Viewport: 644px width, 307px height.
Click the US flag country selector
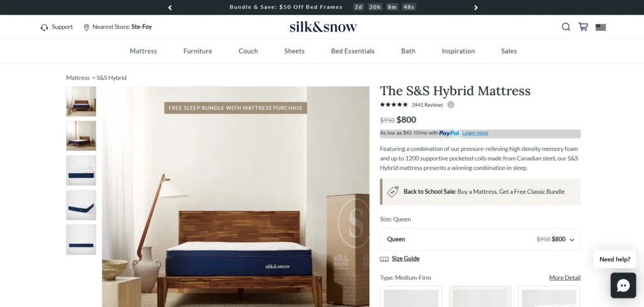click(601, 28)
